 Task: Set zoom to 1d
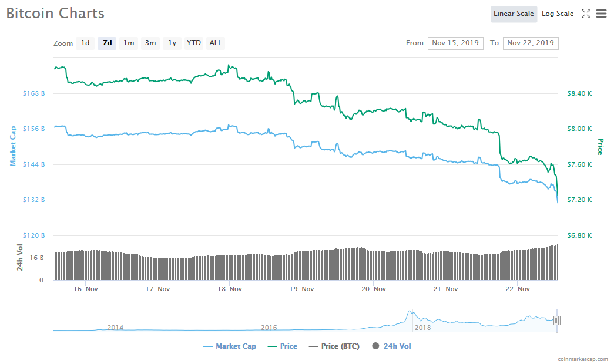85,43
